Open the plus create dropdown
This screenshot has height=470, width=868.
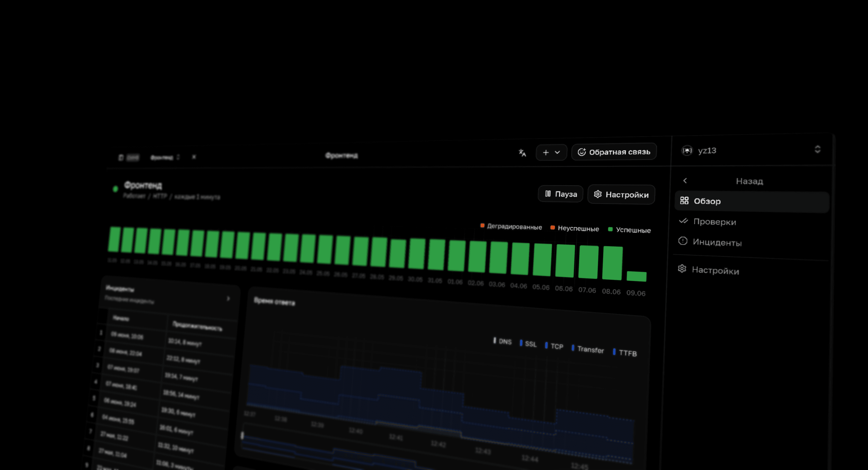point(551,153)
